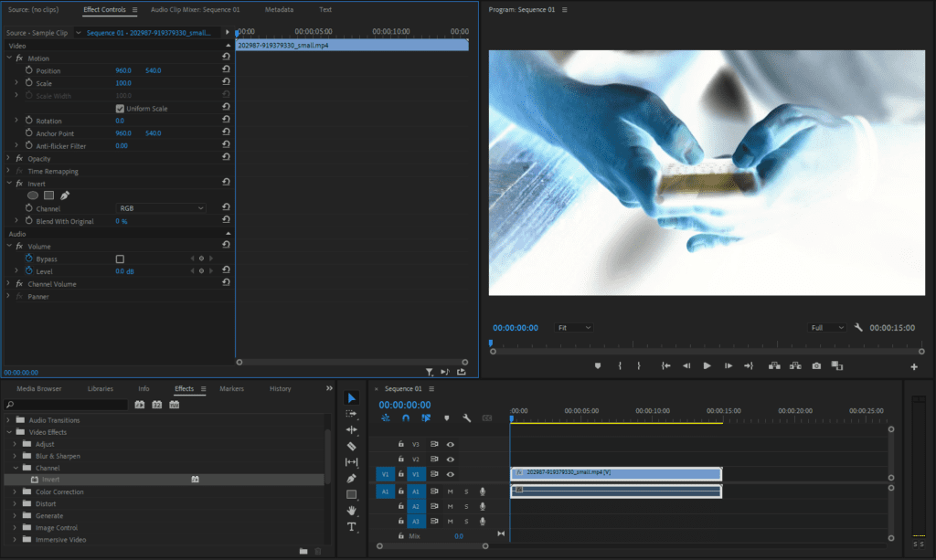Select the Slip tool
Image resolution: width=936 pixels, height=560 pixels.
352,461
